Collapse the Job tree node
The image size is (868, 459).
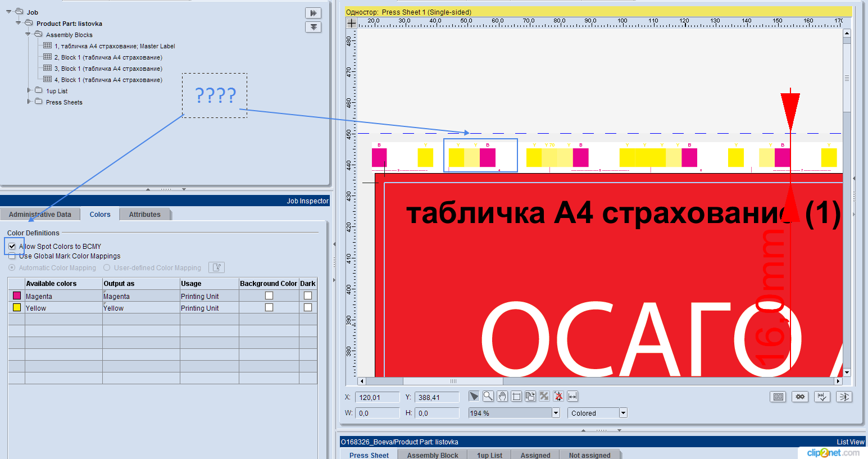click(9, 12)
